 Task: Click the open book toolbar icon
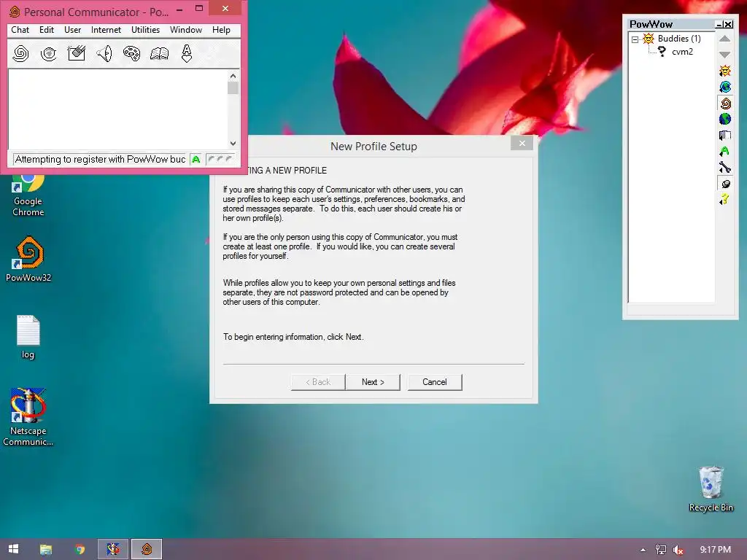click(x=159, y=53)
